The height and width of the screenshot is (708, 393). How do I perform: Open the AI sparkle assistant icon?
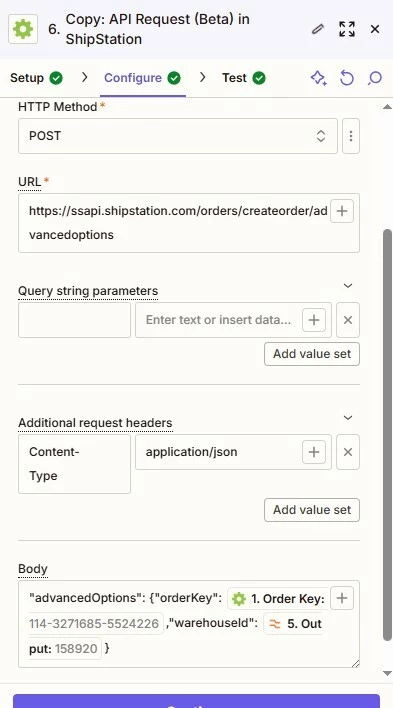click(318, 78)
